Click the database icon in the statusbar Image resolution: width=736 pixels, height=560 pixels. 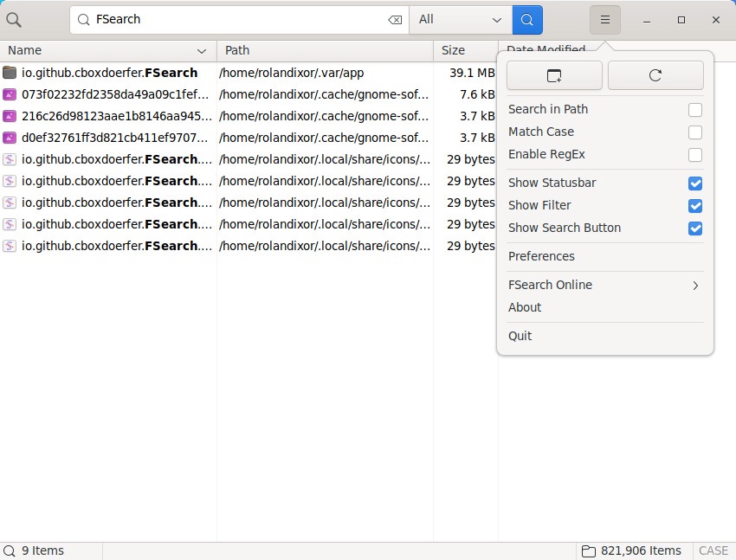click(x=588, y=550)
